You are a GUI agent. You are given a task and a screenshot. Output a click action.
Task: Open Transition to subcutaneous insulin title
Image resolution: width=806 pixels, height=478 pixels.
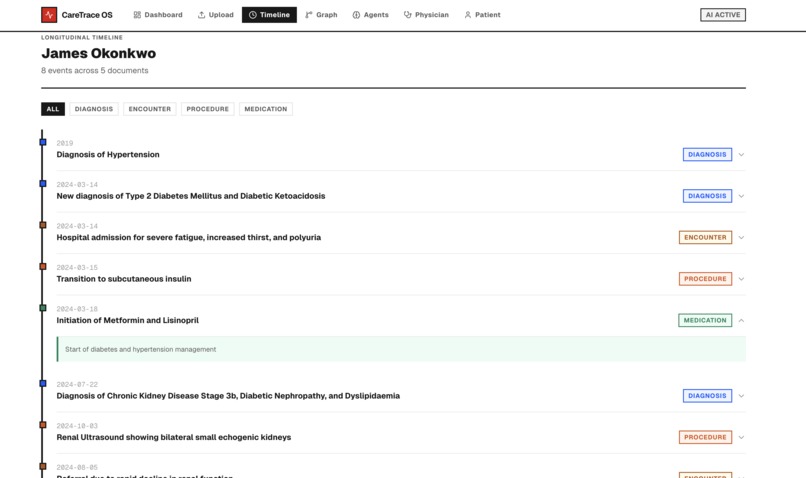pos(124,279)
